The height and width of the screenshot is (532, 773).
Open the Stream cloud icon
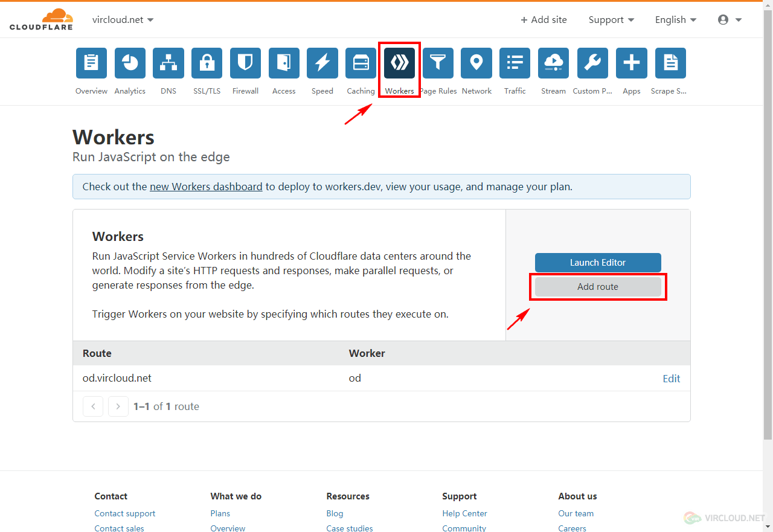pyautogui.click(x=553, y=63)
